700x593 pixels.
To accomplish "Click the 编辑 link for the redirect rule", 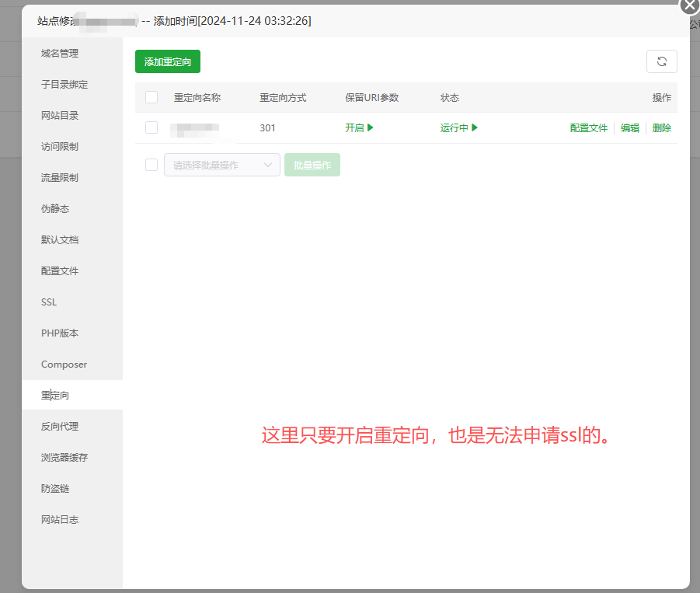I will (630, 127).
